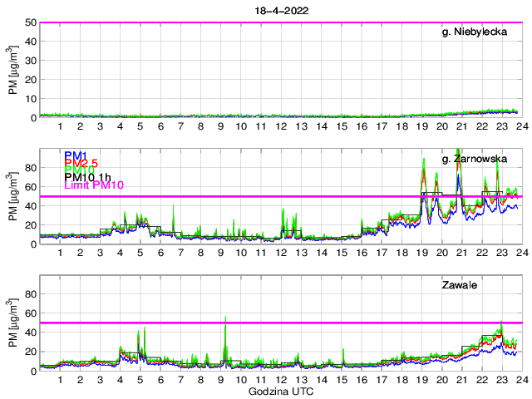Click the hour 9 tick under Zawale chart
532x399 pixels.
pos(221,379)
